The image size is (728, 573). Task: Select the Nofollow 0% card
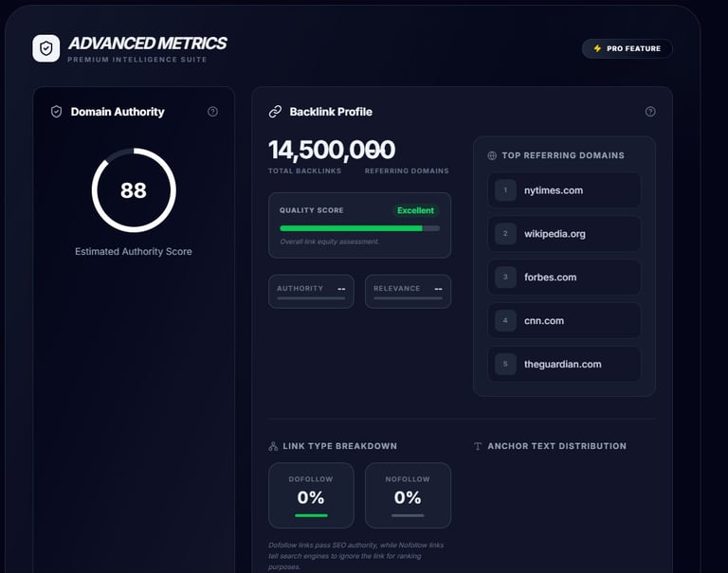[408, 495]
